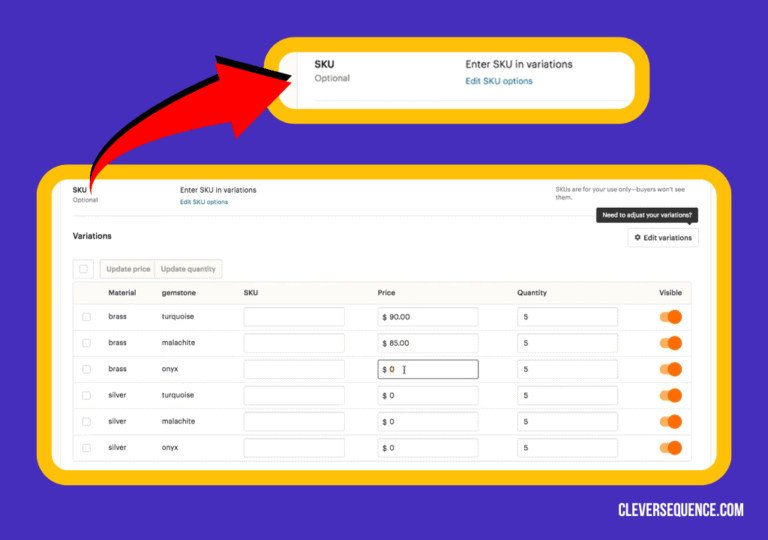Viewport: 768px width, 540px height.
Task: Focus the price field showing $ 90.00
Action: click(x=428, y=317)
